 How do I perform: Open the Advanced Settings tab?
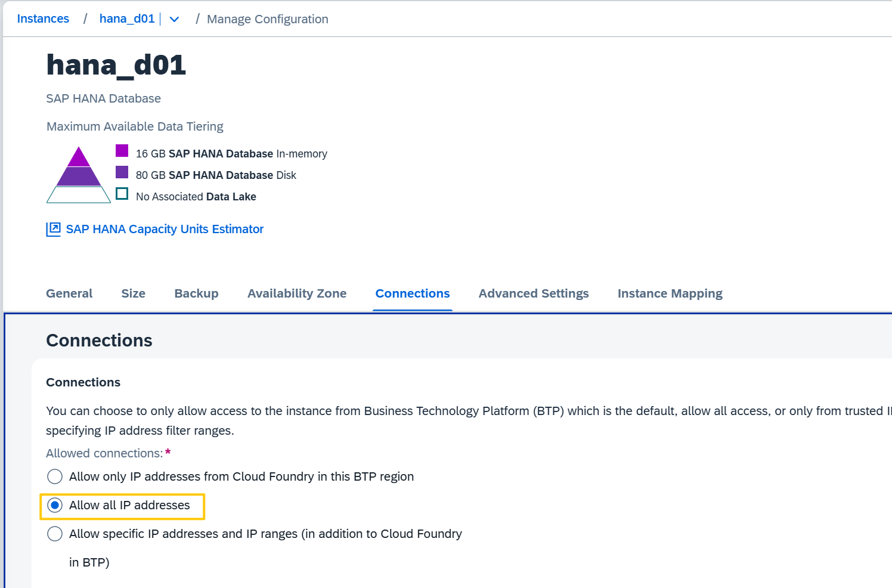tap(534, 293)
